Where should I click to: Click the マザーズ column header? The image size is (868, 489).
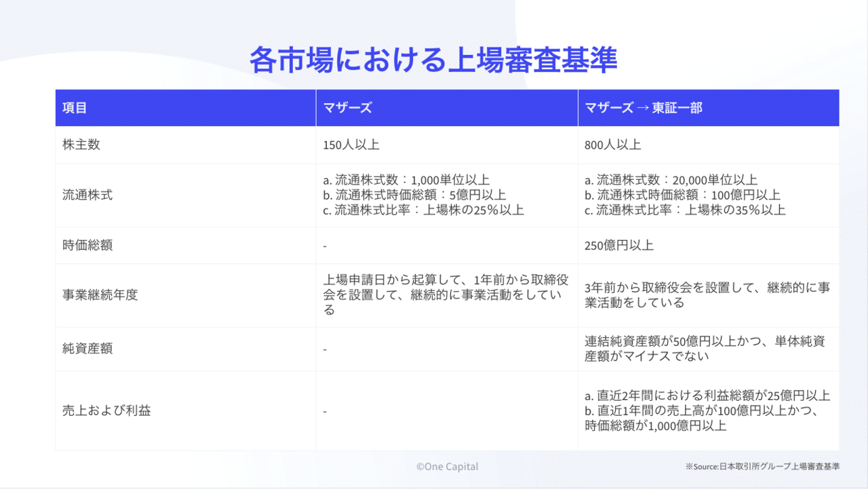pos(447,108)
